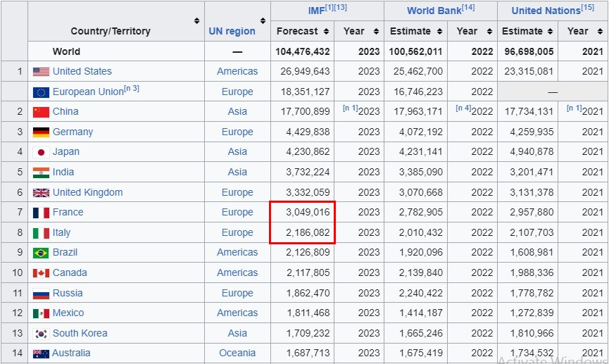Image resolution: width=609 pixels, height=364 pixels.
Task: Open the IMF header link
Action: [316, 11]
